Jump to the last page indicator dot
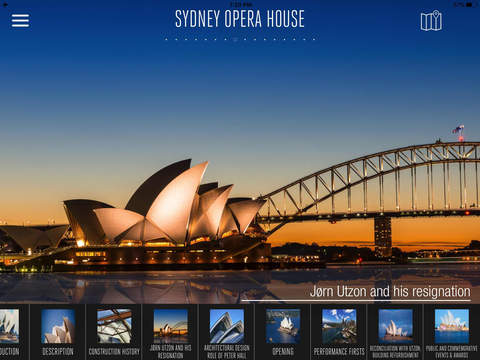This screenshot has height=360, width=480. (314, 39)
